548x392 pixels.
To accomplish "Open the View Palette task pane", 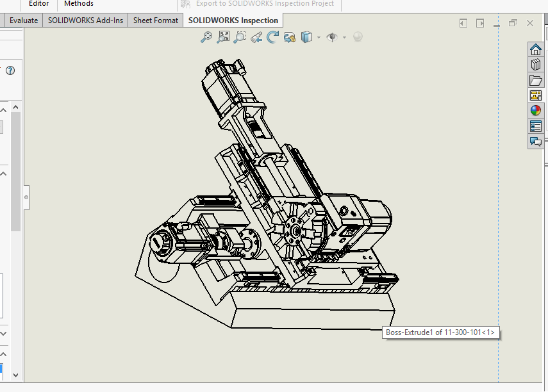I will point(535,95).
